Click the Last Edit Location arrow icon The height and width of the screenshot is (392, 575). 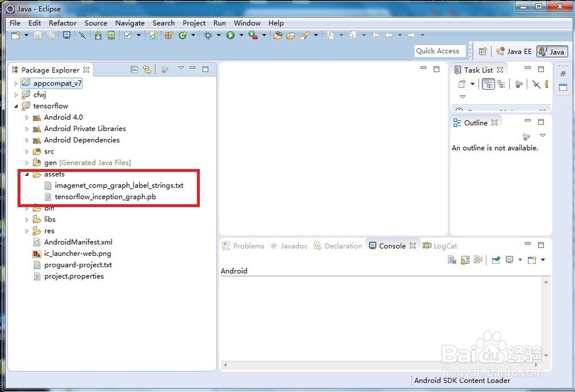tap(375, 35)
